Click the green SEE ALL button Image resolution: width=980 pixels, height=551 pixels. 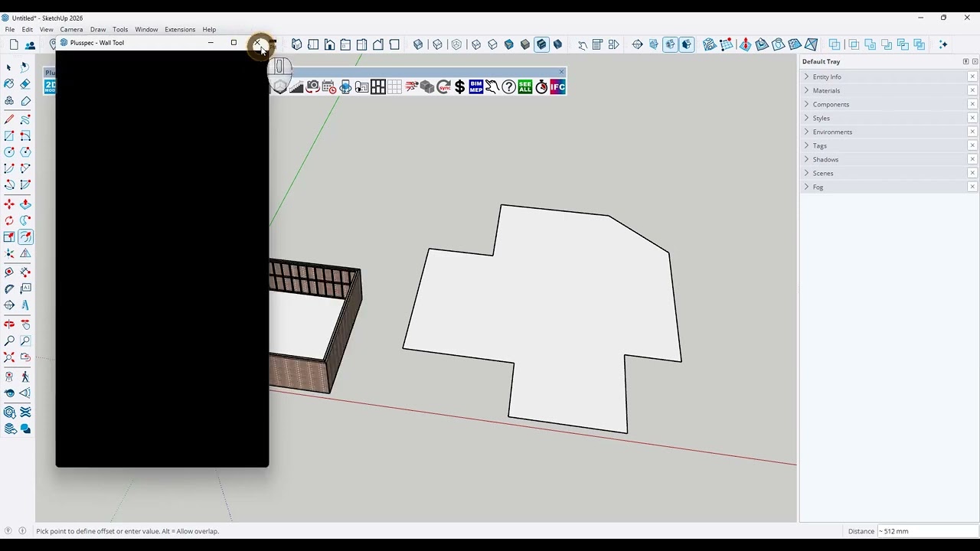pyautogui.click(x=524, y=87)
